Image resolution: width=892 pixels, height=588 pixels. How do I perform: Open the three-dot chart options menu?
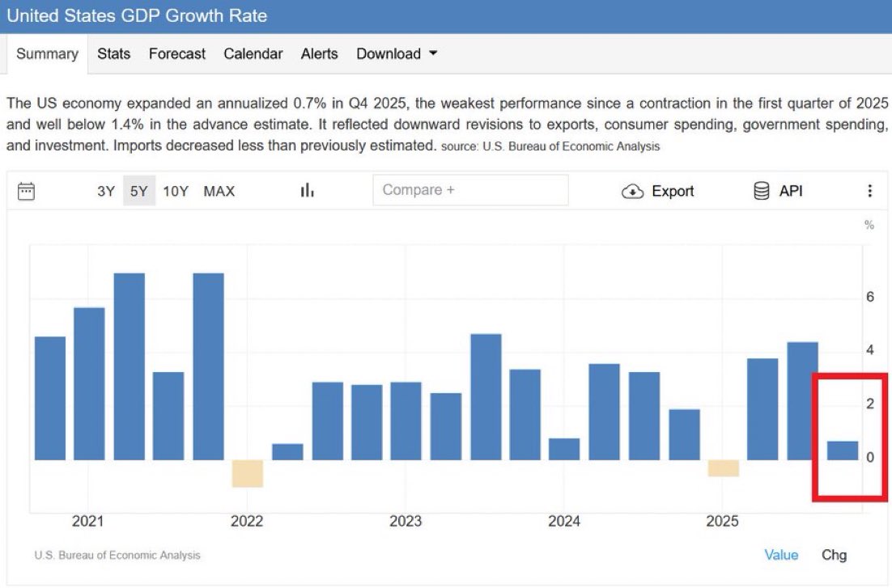(x=870, y=191)
